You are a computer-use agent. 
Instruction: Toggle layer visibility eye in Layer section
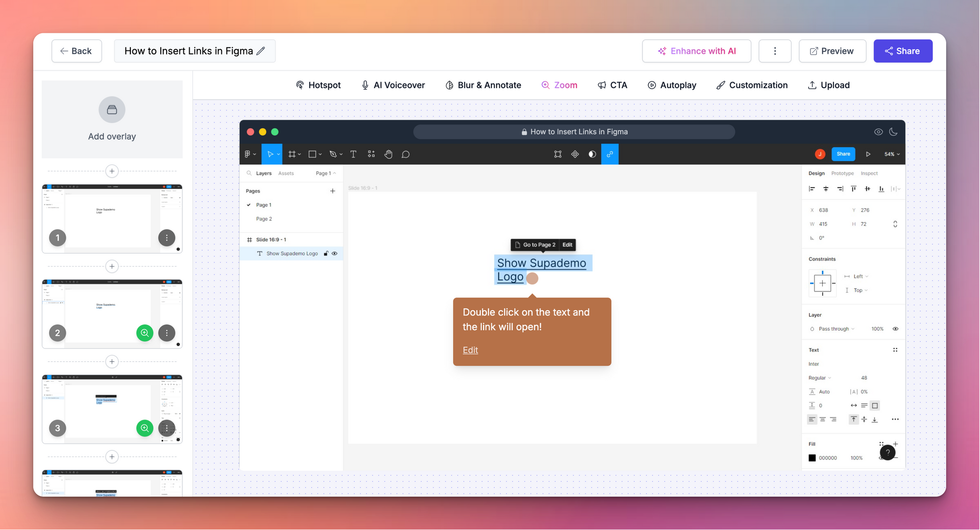click(x=895, y=329)
